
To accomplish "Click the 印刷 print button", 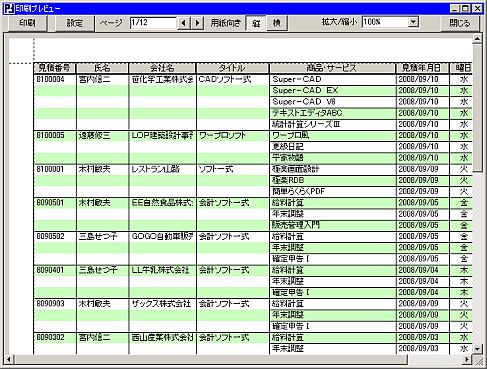I will (27, 23).
